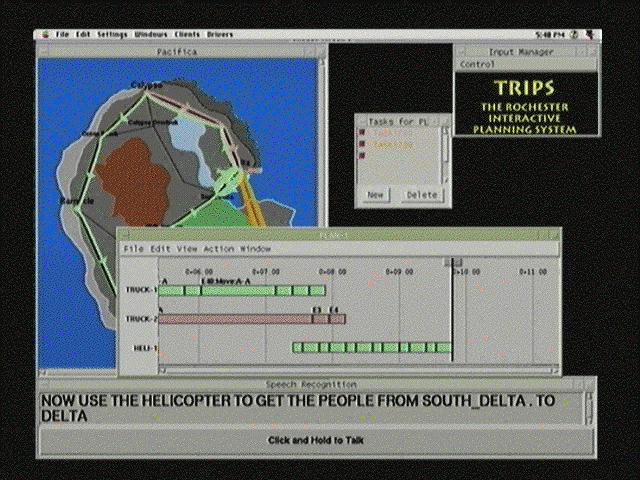
Task: Select the TRUCK-1 row label
Action: click(141, 290)
